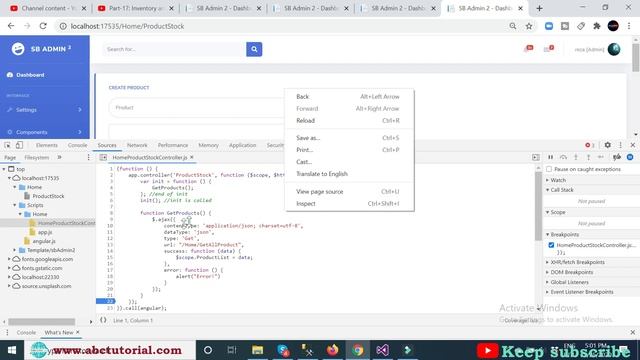The image size is (640, 360).
Task: Click the SB Admin logo icon
Action: pos(18,49)
